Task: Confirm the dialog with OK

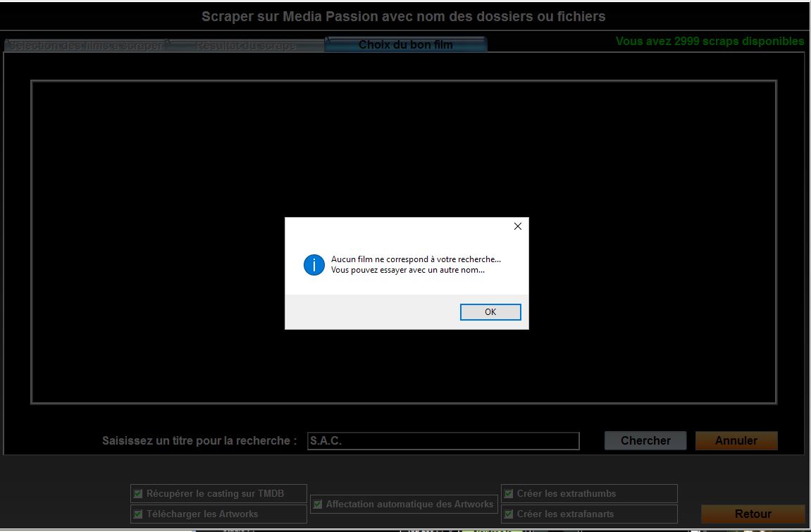Action: pos(490,311)
